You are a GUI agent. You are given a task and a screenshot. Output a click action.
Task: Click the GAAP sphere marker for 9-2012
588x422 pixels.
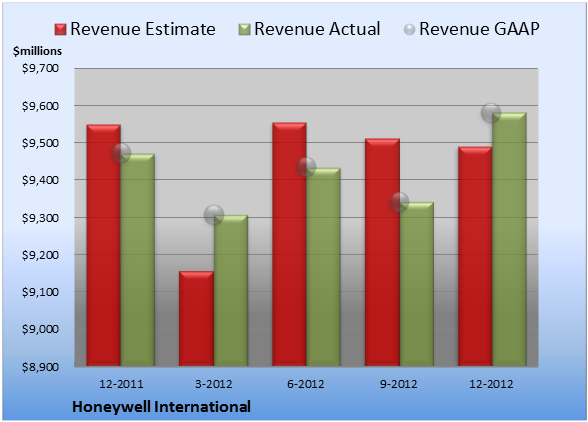click(399, 202)
